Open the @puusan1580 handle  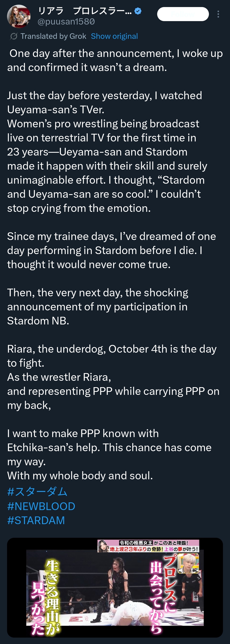(66, 22)
